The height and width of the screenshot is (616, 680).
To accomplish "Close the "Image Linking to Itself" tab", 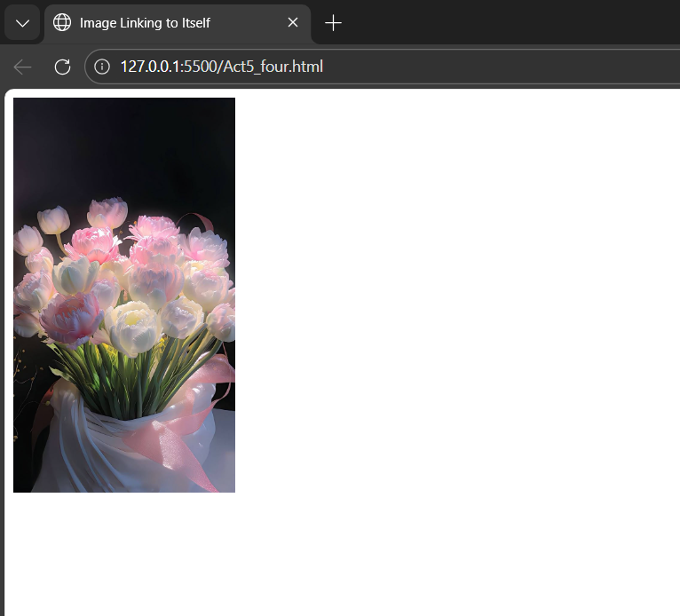I will click(293, 23).
